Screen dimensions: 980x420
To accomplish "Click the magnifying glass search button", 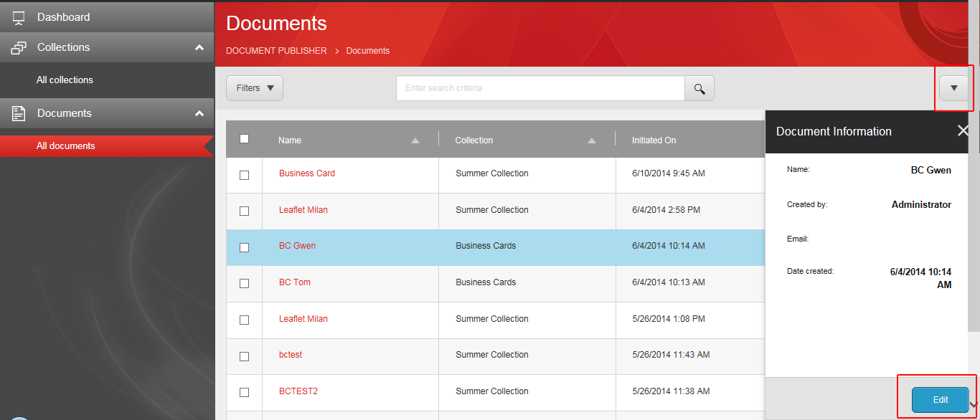I will coord(699,88).
